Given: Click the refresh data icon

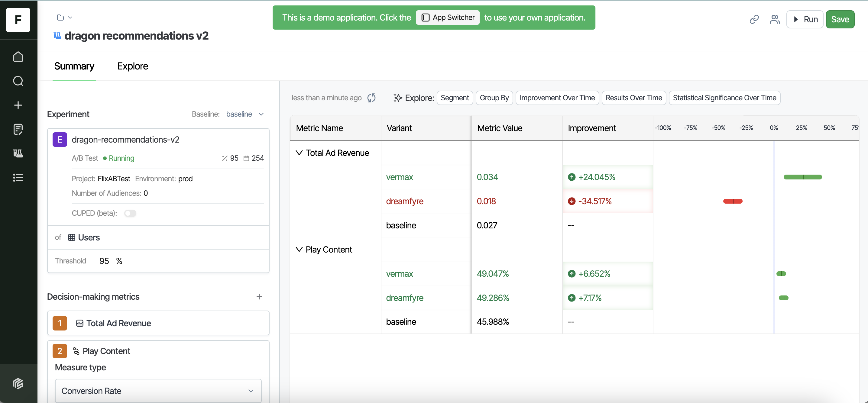Looking at the screenshot, I should (x=371, y=98).
